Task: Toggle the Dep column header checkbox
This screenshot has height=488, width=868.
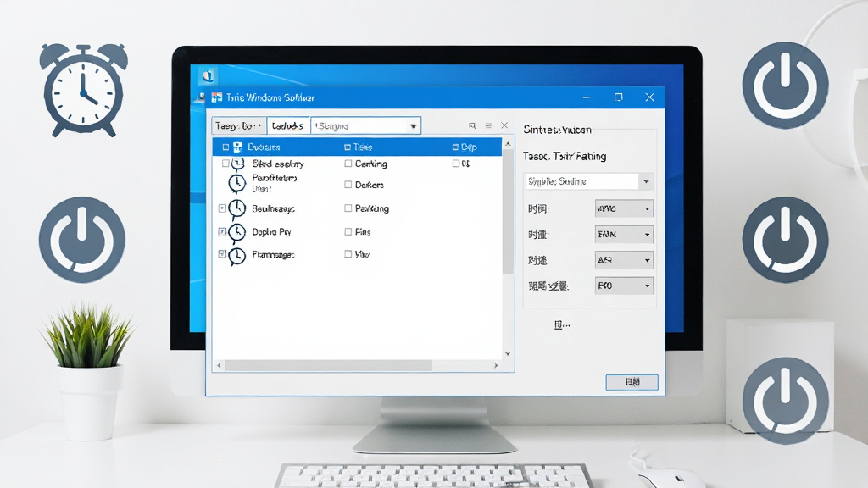Action: [x=455, y=147]
